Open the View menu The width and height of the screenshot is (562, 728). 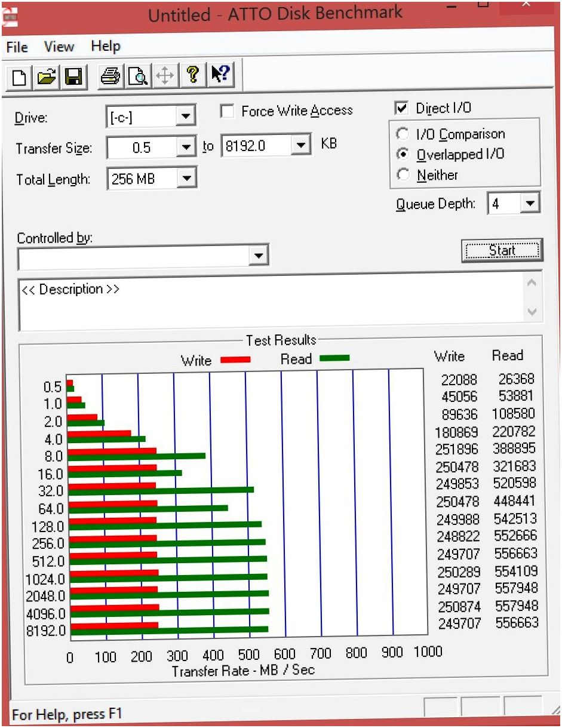(x=59, y=47)
